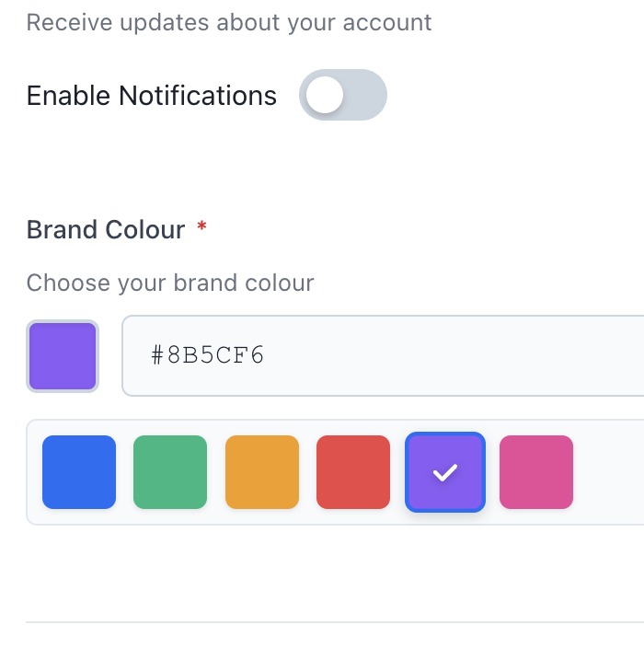644x648 pixels.
Task: Turn on the Enable Notifications switch
Action: [342, 95]
